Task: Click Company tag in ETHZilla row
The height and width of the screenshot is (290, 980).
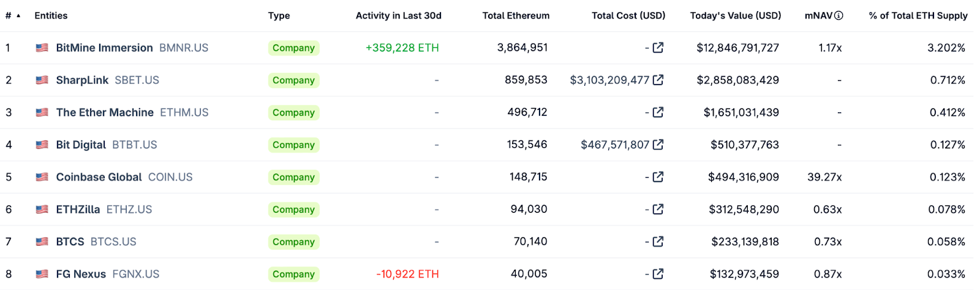Action: point(293,210)
